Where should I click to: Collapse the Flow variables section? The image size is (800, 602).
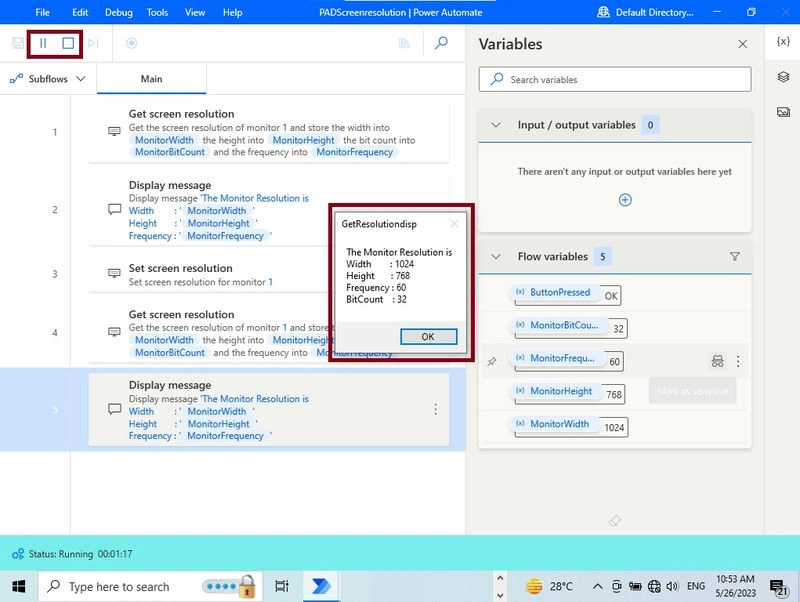tap(496, 256)
